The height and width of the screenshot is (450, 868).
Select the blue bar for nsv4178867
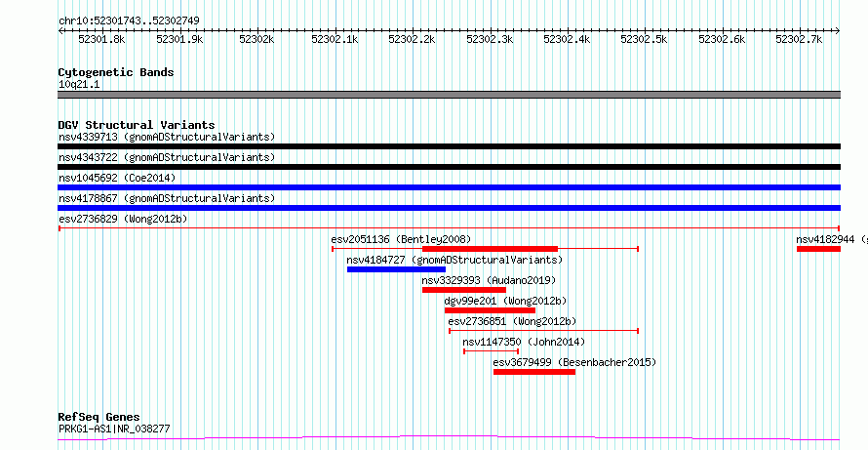click(x=449, y=208)
